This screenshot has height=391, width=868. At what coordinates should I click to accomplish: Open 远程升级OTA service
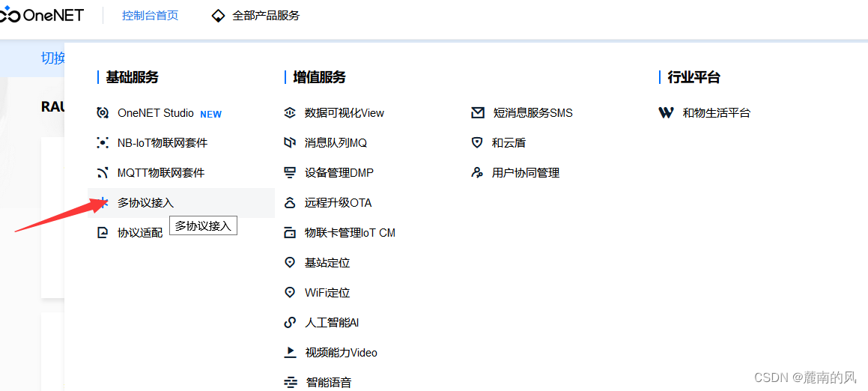(339, 203)
